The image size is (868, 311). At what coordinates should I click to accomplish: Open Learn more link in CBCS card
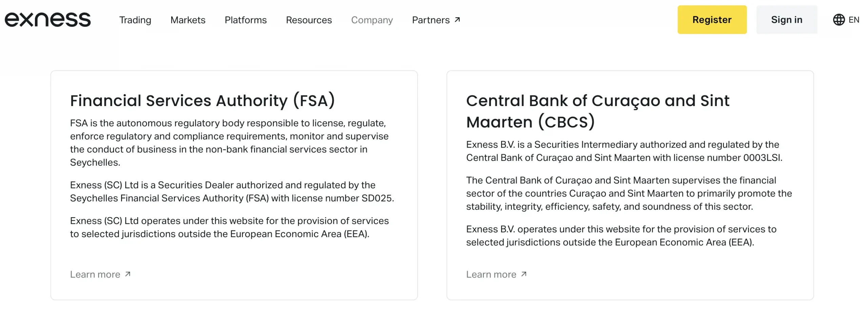pyautogui.click(x=496, y=274)
